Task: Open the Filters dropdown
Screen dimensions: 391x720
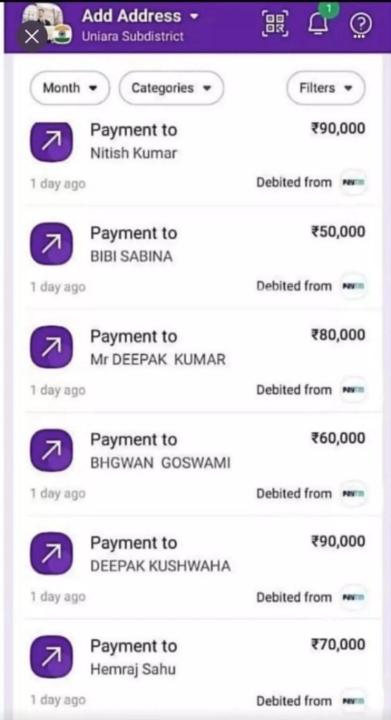Action: click(x=326, y=88)
